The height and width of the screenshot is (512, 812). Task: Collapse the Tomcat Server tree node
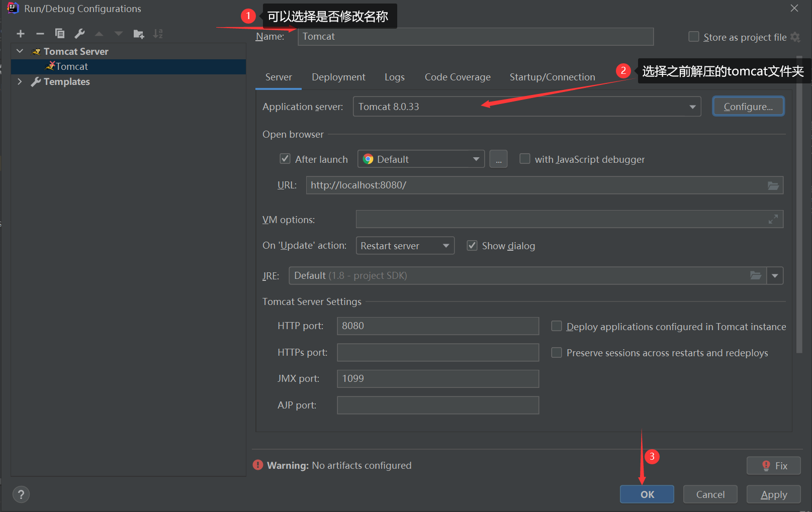tap(20, 51)
